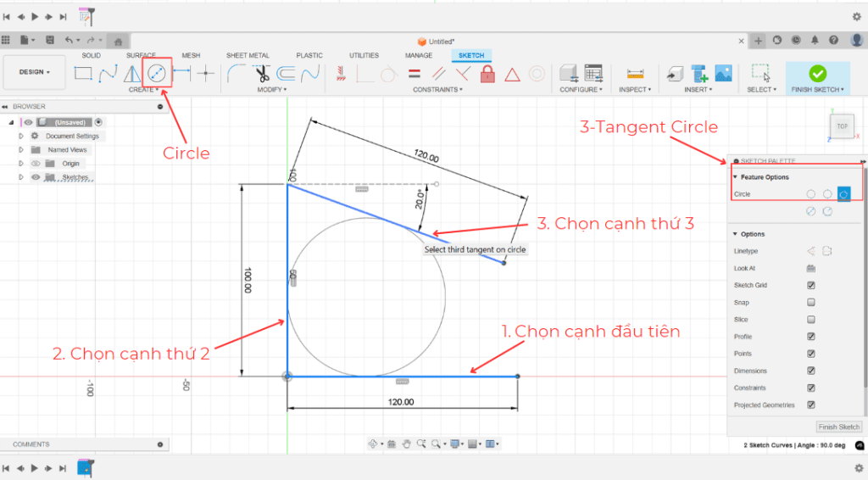Choose the 3-Tangent Circle option
The image size is (868, 480).
844,194
